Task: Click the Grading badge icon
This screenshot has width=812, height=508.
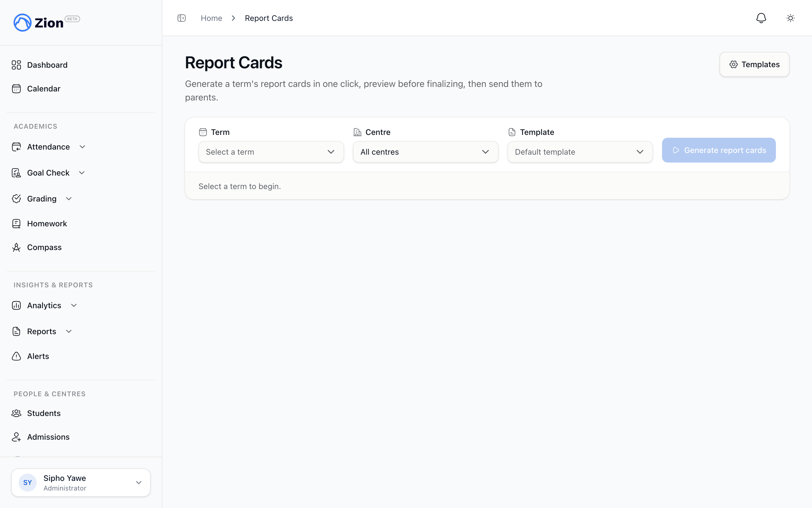Action: click(16, 199)
